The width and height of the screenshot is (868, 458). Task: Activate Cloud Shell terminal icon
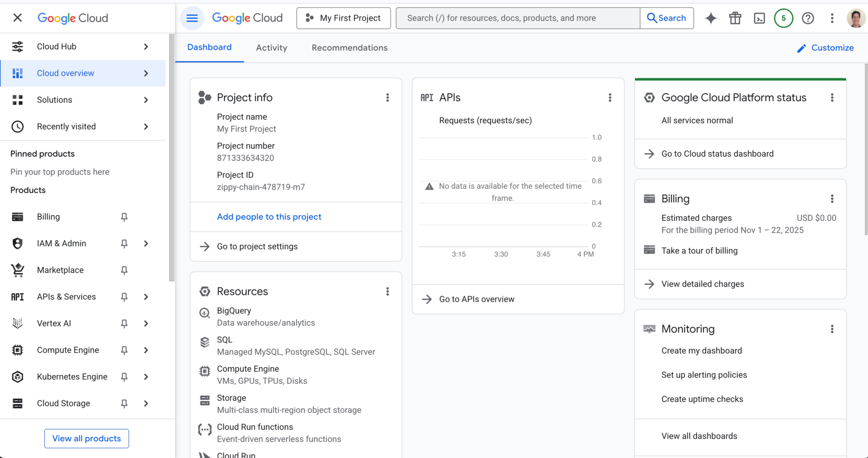[x=759, y=18]
